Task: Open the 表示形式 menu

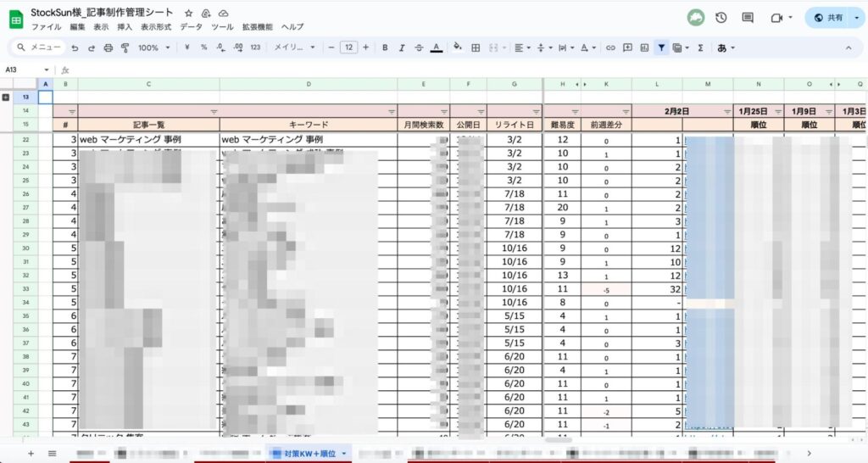Action: 156,26
